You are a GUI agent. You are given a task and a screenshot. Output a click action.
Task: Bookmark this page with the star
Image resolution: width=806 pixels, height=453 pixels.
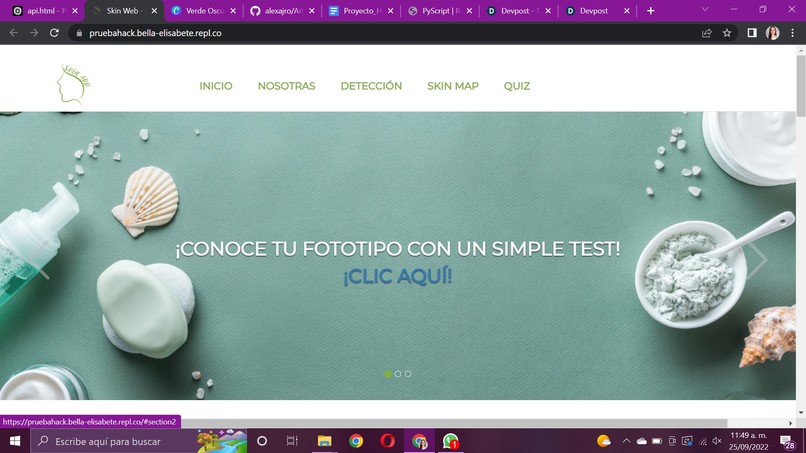[727, 33]
